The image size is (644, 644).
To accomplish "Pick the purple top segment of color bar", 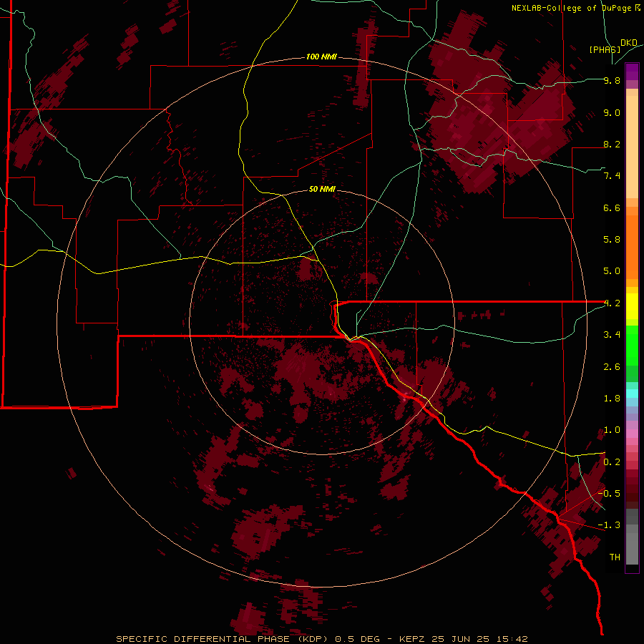I will [x=632, y=71].
